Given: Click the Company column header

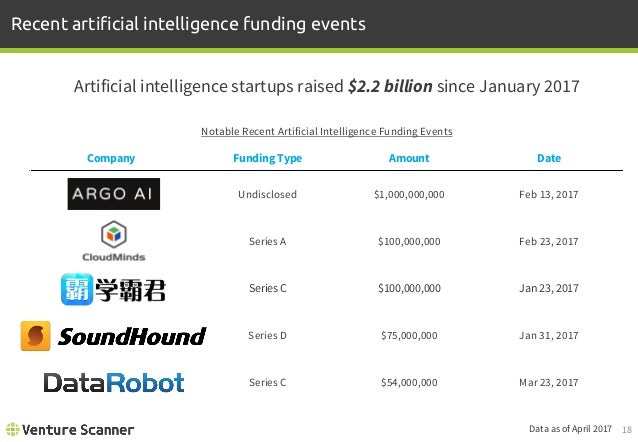Looking at the screenshot, I should point(111,158).
